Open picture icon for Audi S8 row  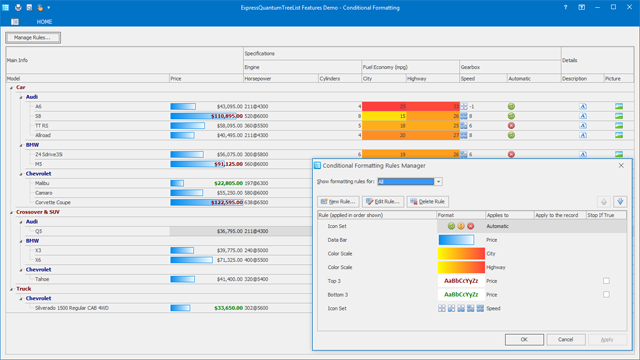pyautogui.click(x=619, y=116)
